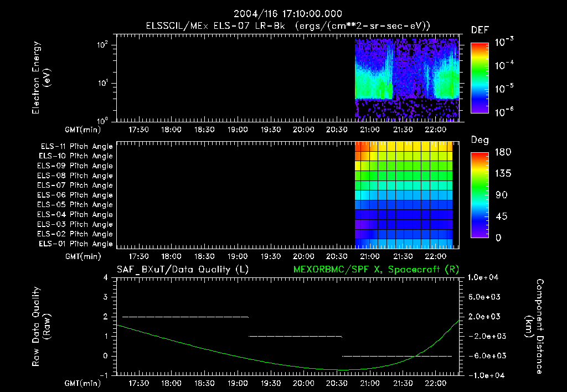Viewport: 567px width, 392px height.
Task: Click the 2.0e+03 right axis value
Action: point(484,317)
